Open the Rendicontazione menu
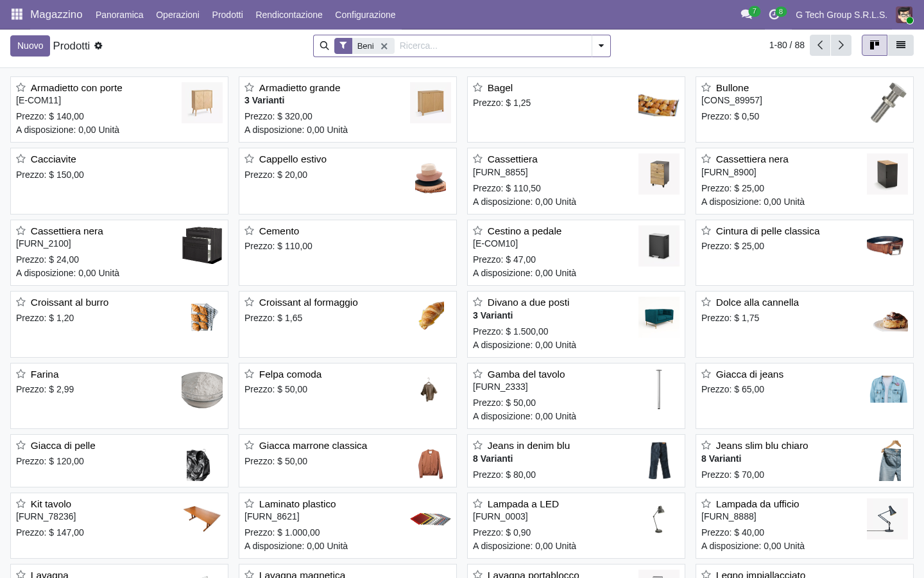 click(x=289, y=15)
